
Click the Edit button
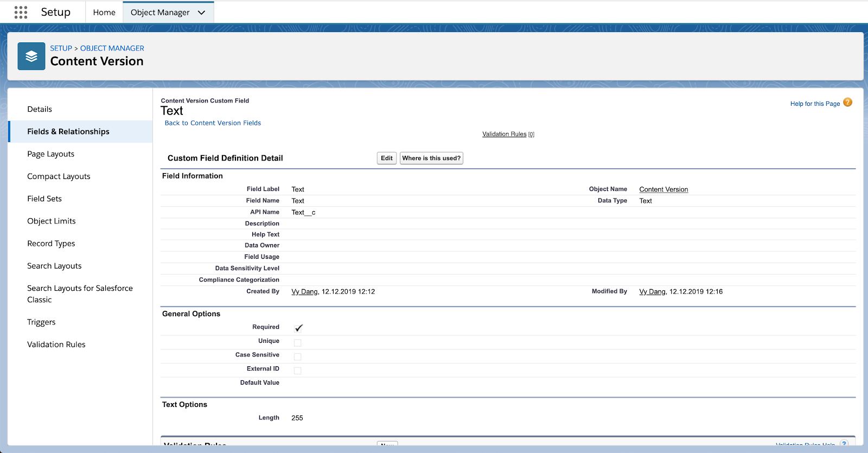[x=387, y=158]
